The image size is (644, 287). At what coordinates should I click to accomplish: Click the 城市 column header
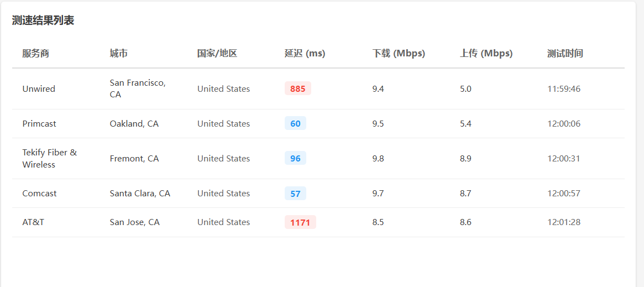(x=118, y=54)
